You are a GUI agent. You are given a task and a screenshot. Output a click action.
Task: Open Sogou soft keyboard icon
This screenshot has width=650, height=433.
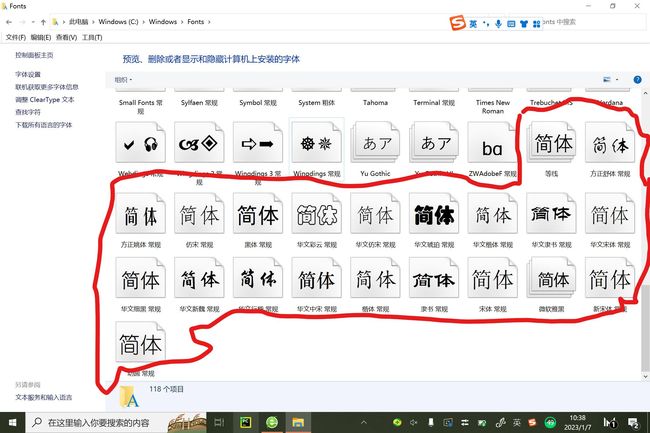pos(511,24)
